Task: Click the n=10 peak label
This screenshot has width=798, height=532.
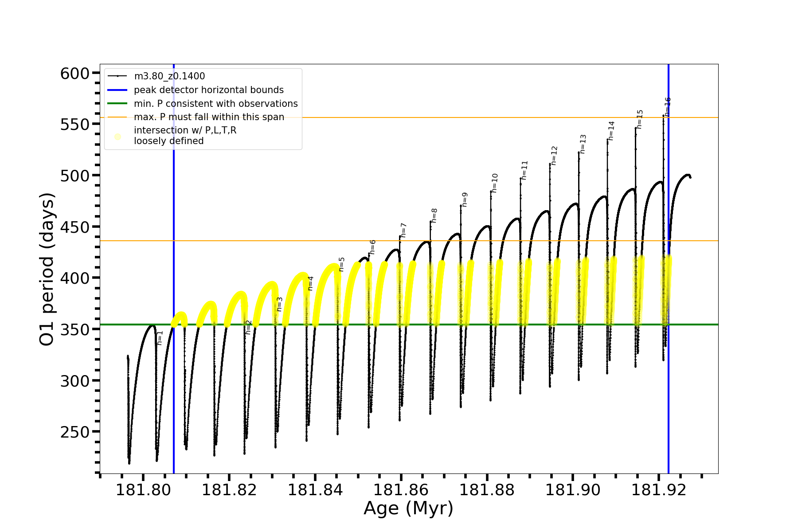Action: [495, 183]
